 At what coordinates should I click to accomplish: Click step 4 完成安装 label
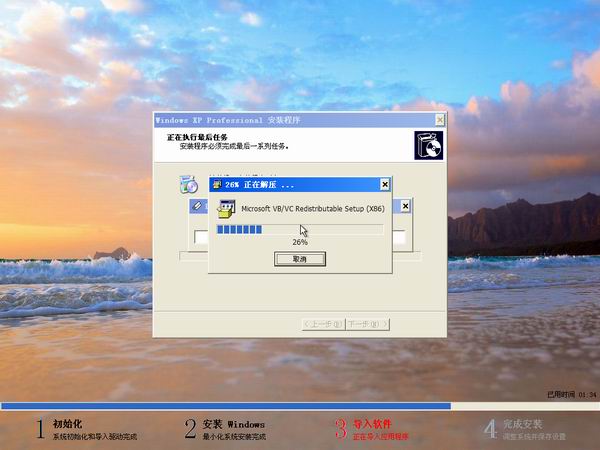(x=522, y=424)
